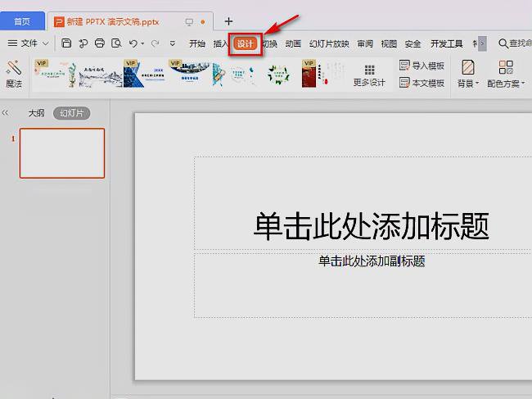
Task: Click the print icon
Action: point(99,43)
